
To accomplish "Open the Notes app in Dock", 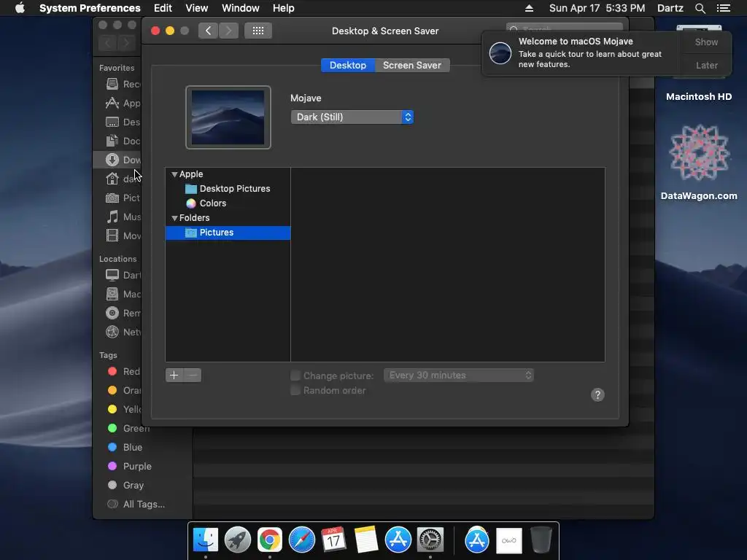I will [x=366, y=540].
